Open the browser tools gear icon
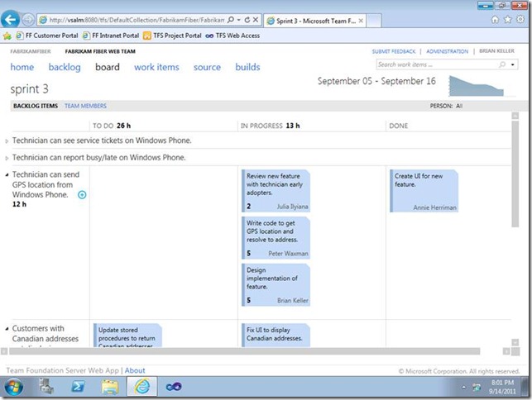 click(x=519, y=18)
